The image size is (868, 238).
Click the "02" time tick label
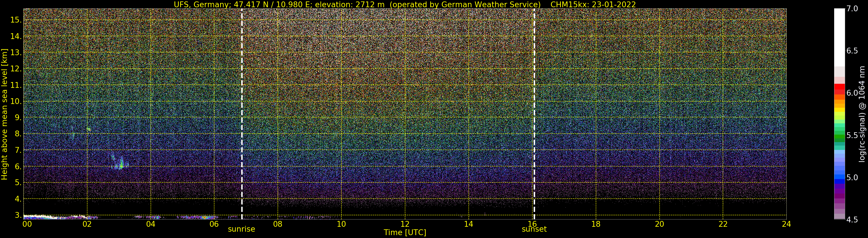pyautogui.click(x=87, y=224)
